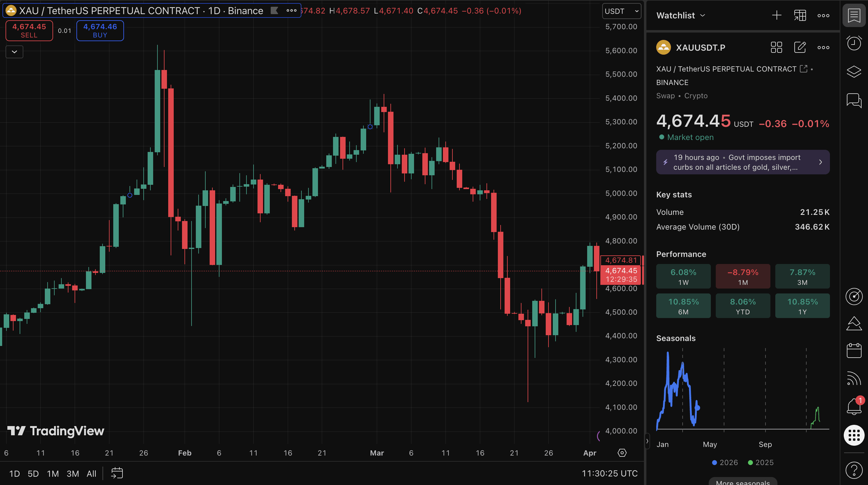Screen dimensions: 868x485
Task: Click the 11:30:25 UTC timezone clock
Action: [610, 473]
